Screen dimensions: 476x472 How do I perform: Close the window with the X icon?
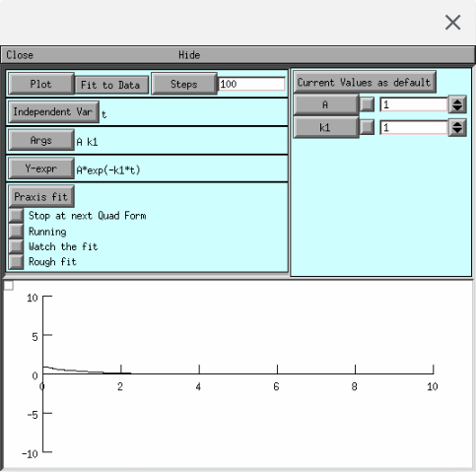[x=452, y=23]
